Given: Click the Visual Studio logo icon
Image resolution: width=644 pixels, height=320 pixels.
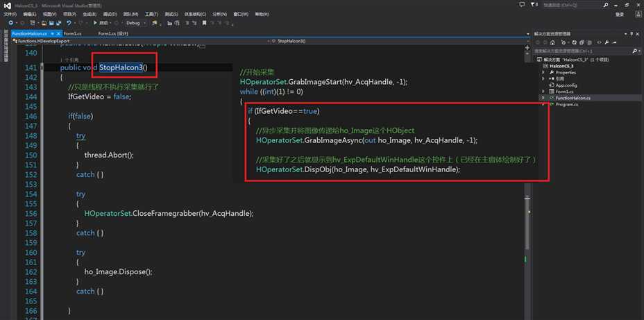Looking at the screenshot, I should pyautogui.click(x=7, y=6).
